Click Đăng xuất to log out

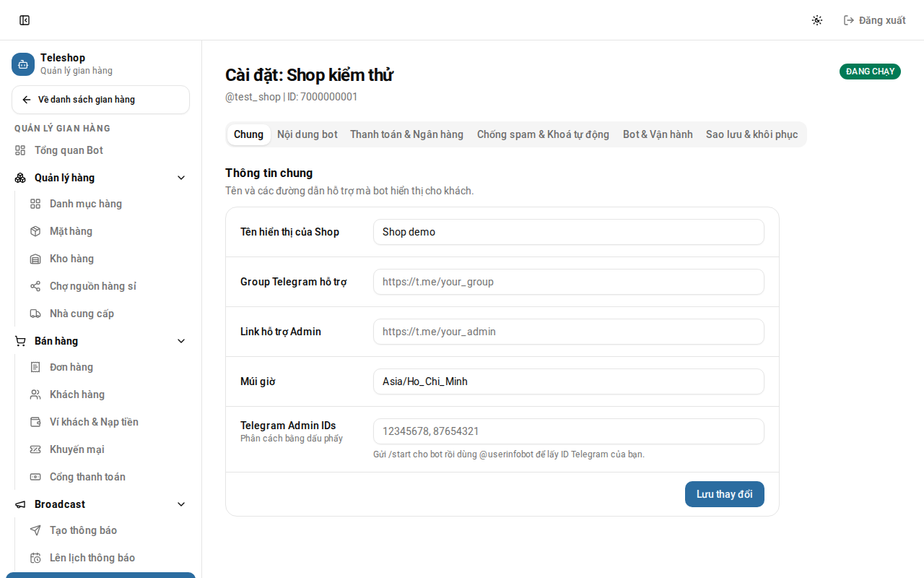click(874, 20)
